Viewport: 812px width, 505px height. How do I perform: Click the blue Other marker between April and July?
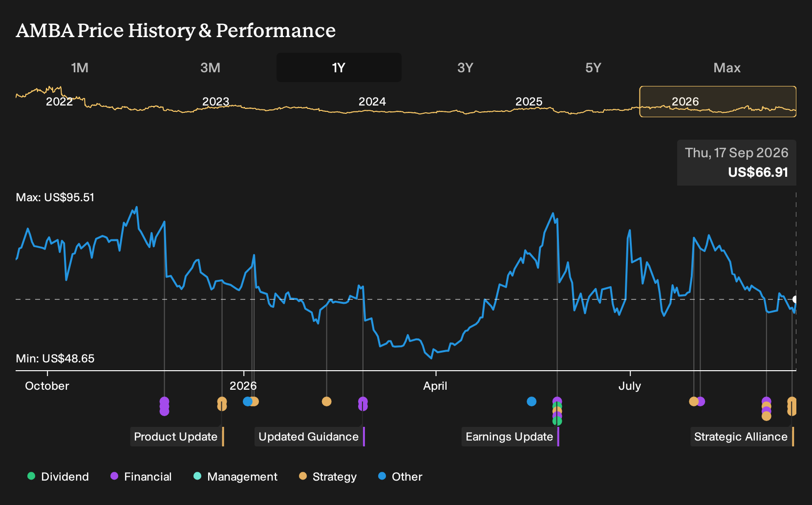point(532,401)
